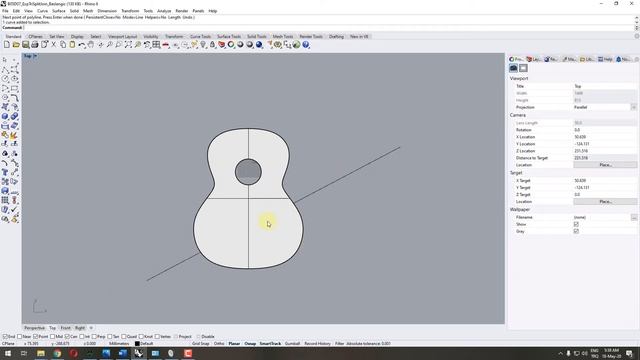Click the Help question mark toolbar icon

pyautogui.click(x=306, y=44)
